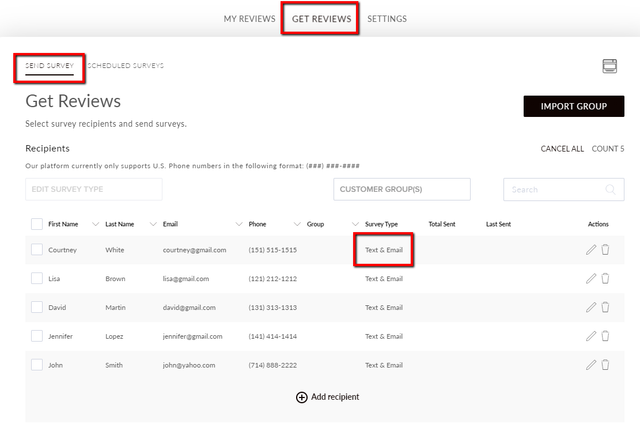Image resolution: width=640 pixels, height=428 pixels.
Task: Click the sort chevron beside First Name column
Action: tap(96, 224)
